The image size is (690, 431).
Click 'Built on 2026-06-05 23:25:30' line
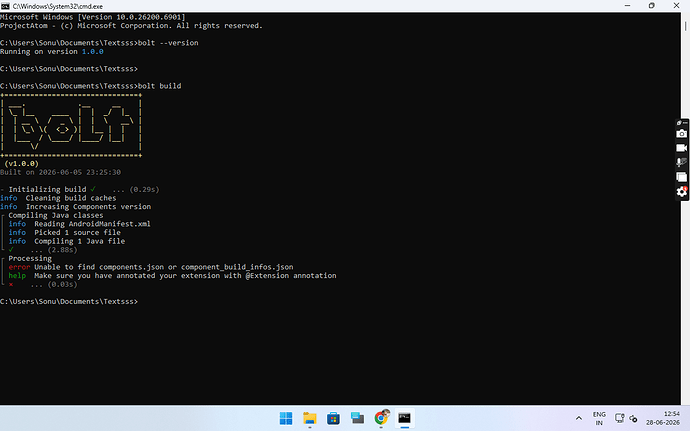click(x=60, y=172)
